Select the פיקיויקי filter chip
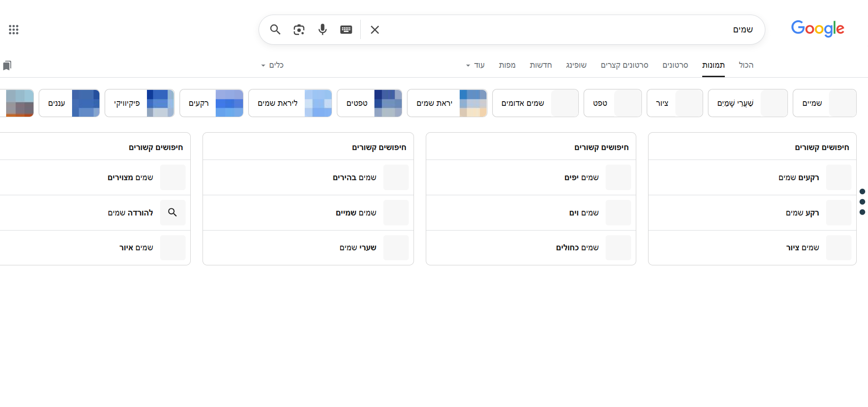Image resolution: width=868 pixels, height=407 pixels. click(x=139, y=103)
